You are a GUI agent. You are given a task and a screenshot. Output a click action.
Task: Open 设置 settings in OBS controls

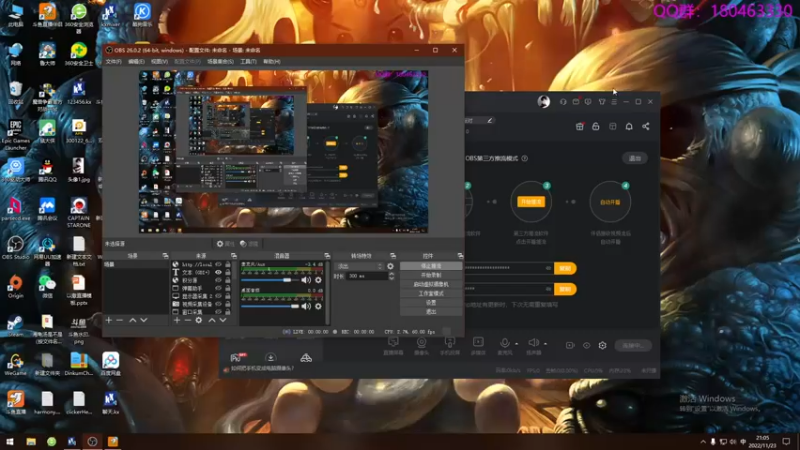(x=431, y=303)
